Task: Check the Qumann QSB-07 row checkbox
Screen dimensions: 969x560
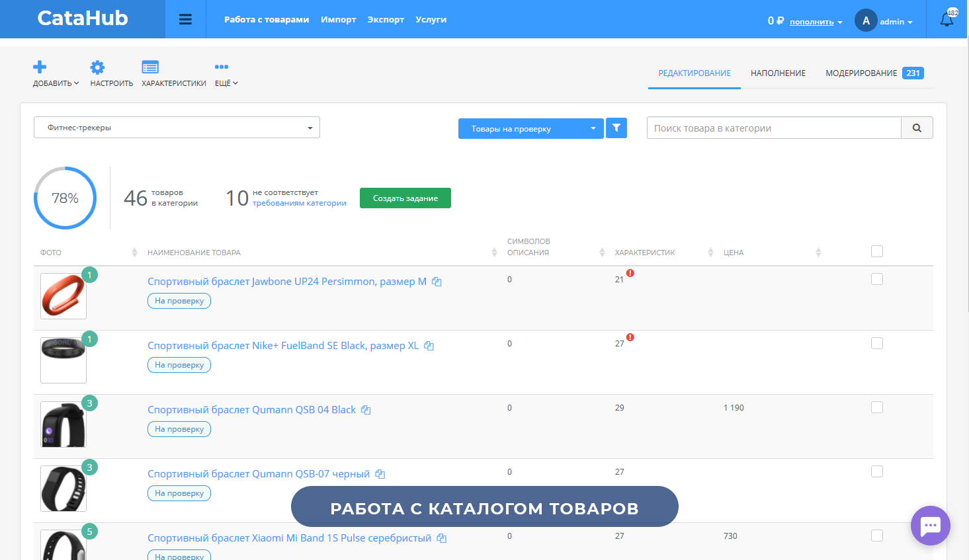Action: click(x=877, y=471)
